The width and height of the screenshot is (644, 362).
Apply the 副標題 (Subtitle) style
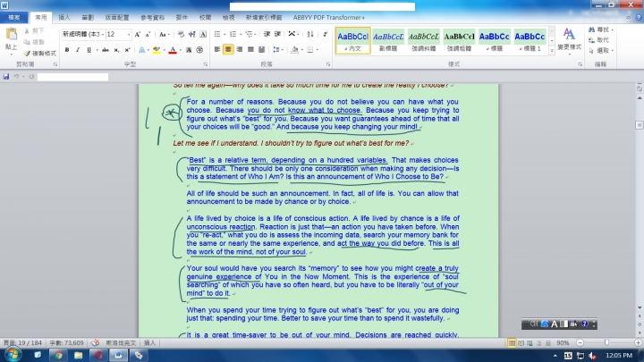tap(388, 40)
